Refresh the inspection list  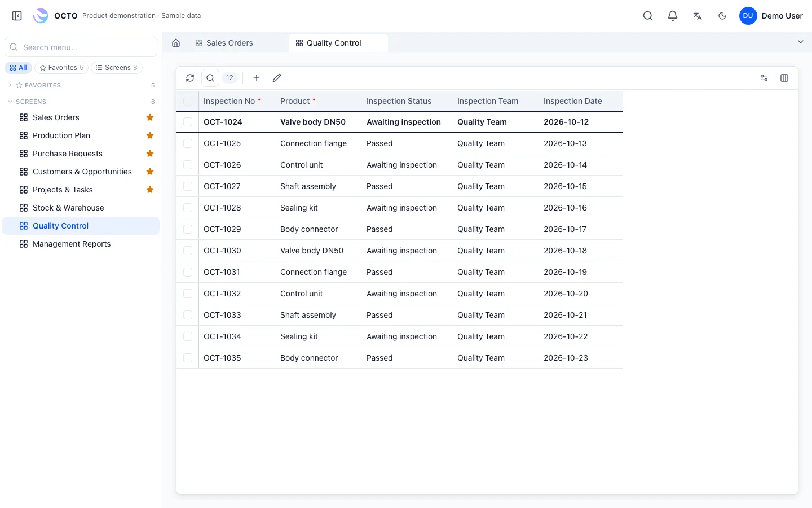click(190, 78)
